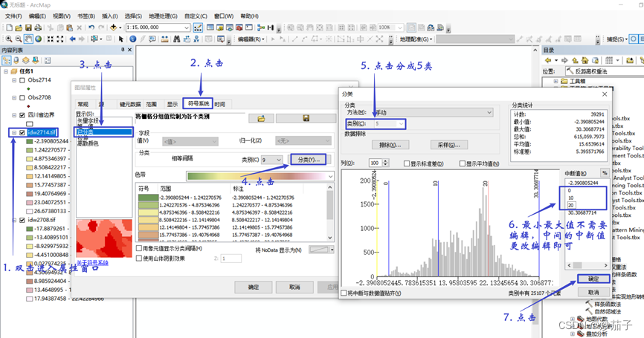Enable 用像元值显示分类间隔 checkbox
The image size is (644, 338).
pos(139,249)
